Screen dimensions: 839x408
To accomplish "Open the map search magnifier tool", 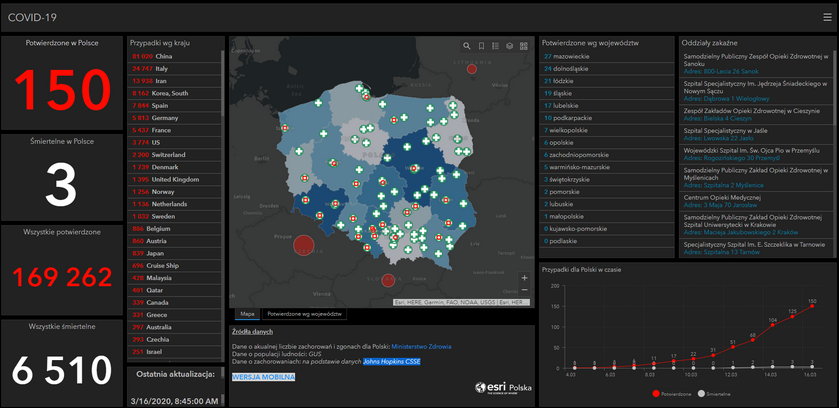I will (467, 46).
